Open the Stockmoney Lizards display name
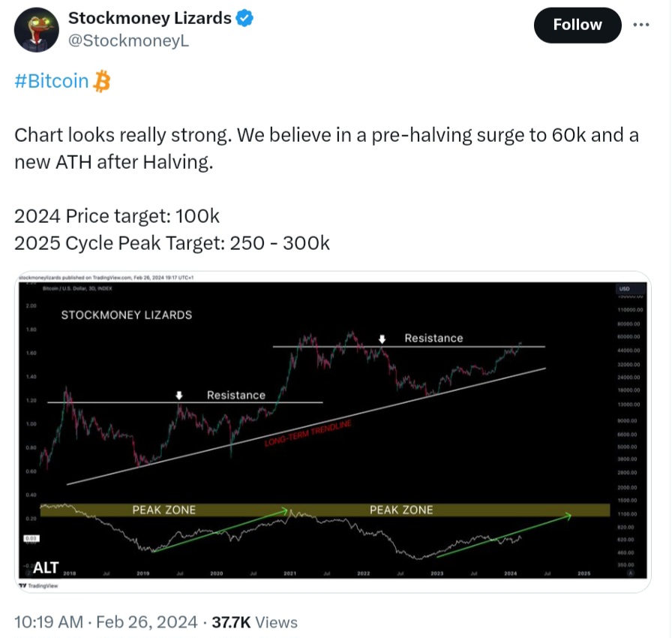Image resolution: width=672 pixels, height=638 pixels. (x=150, y=19)
